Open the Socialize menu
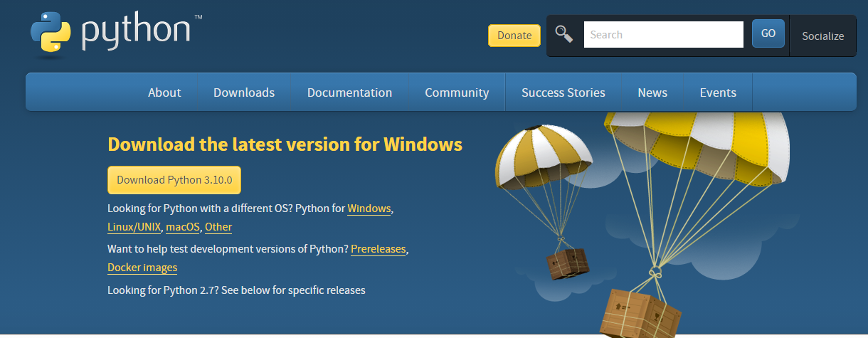This screenshot has width=868, height=338. [x=822, y=36]
